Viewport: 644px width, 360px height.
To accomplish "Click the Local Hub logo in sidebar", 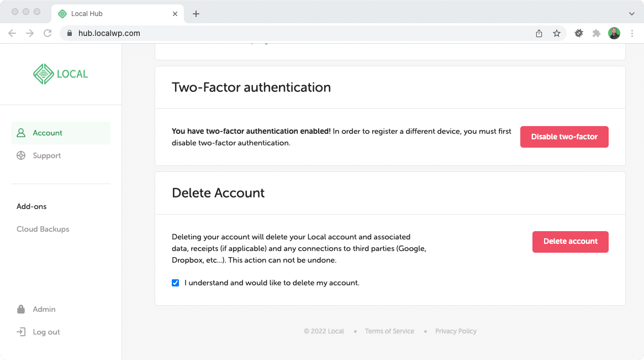I will 60,74.
